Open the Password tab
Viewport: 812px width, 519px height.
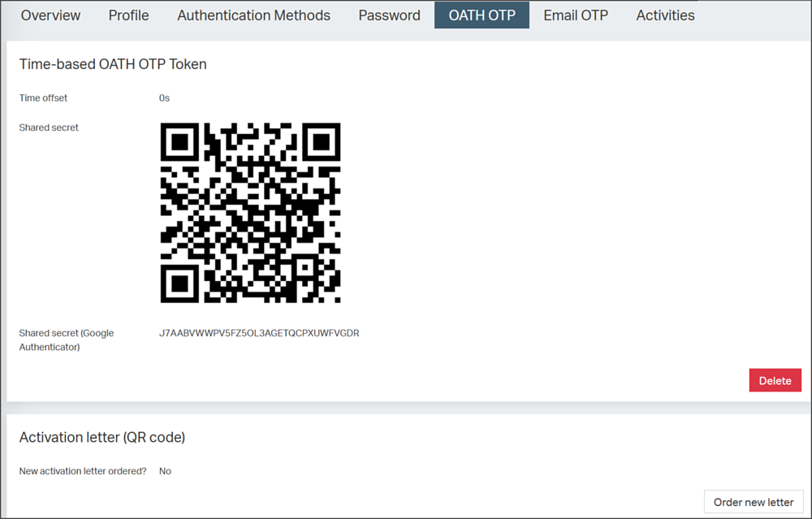point(389,15)
